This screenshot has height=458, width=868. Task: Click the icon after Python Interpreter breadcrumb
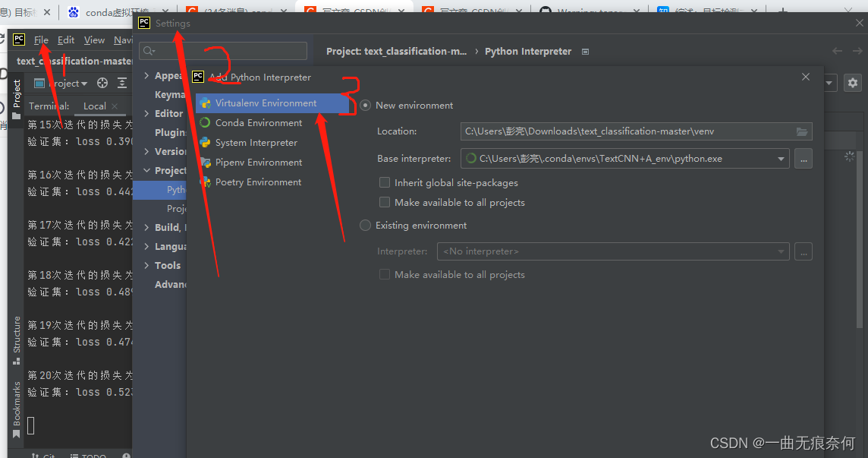(585, 52)
